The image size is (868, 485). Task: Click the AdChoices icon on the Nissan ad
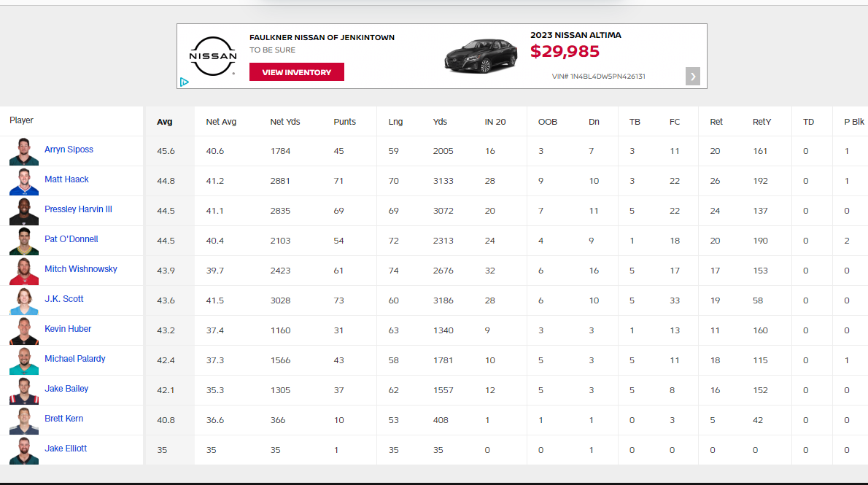tap(185, 82)
